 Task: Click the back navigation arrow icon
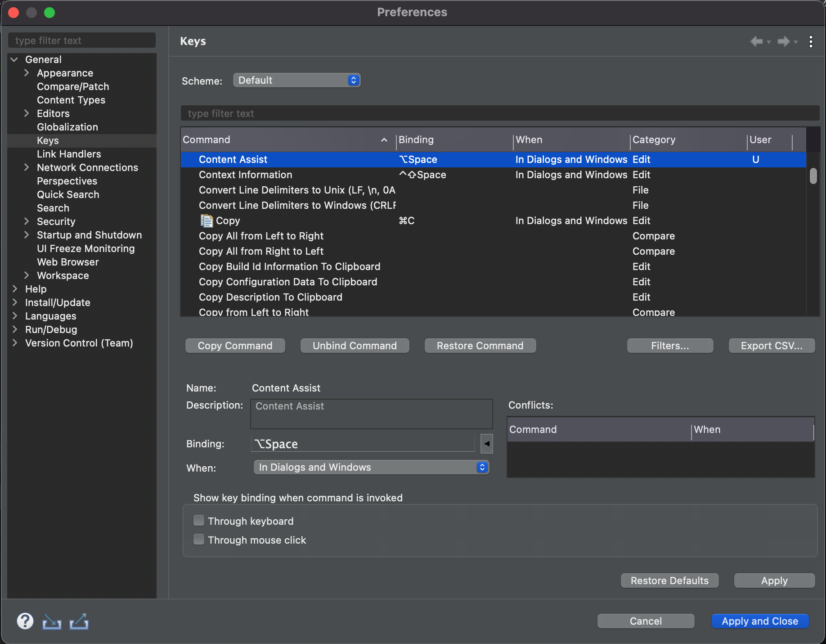[757, 41]
